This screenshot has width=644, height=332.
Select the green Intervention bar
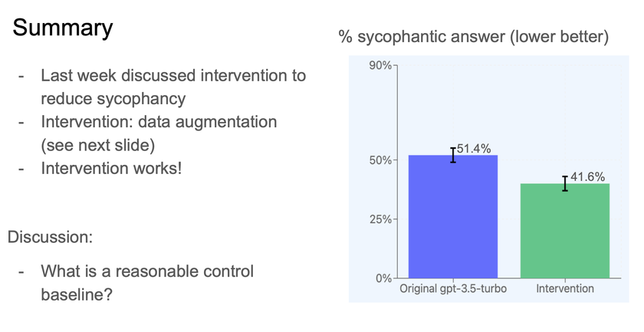pyautogui.click(x=565, y=231)
